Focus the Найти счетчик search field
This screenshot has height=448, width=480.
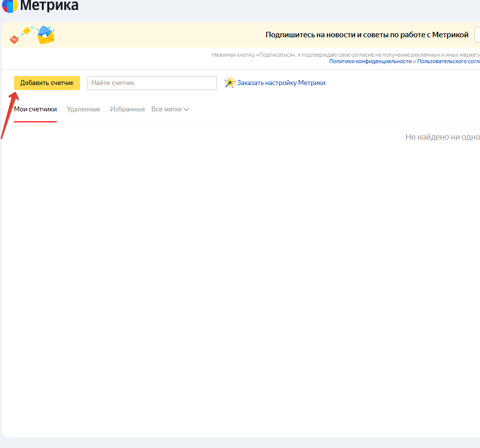(152, 83)
